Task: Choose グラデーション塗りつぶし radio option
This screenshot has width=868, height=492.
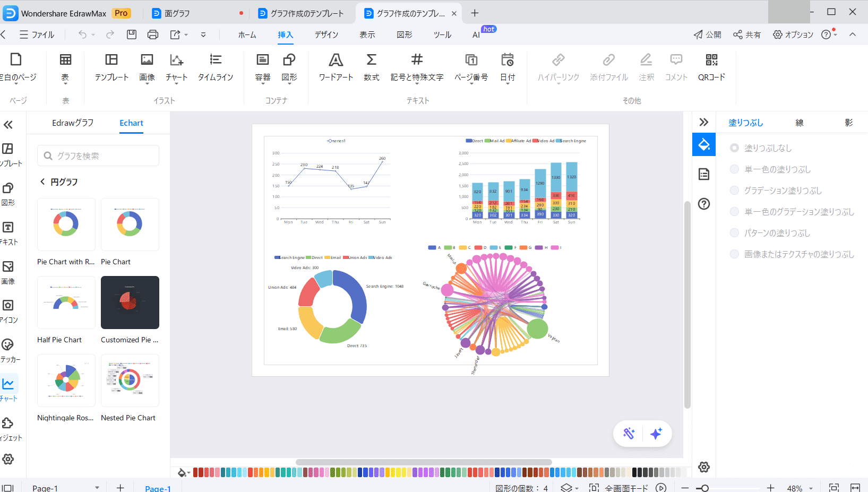Action: [x=734, y=191]
